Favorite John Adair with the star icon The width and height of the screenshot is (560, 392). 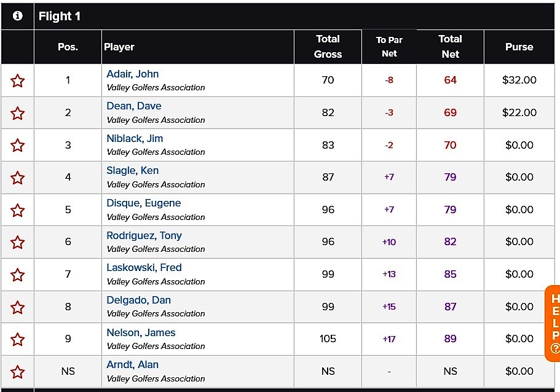pos(17,80)
